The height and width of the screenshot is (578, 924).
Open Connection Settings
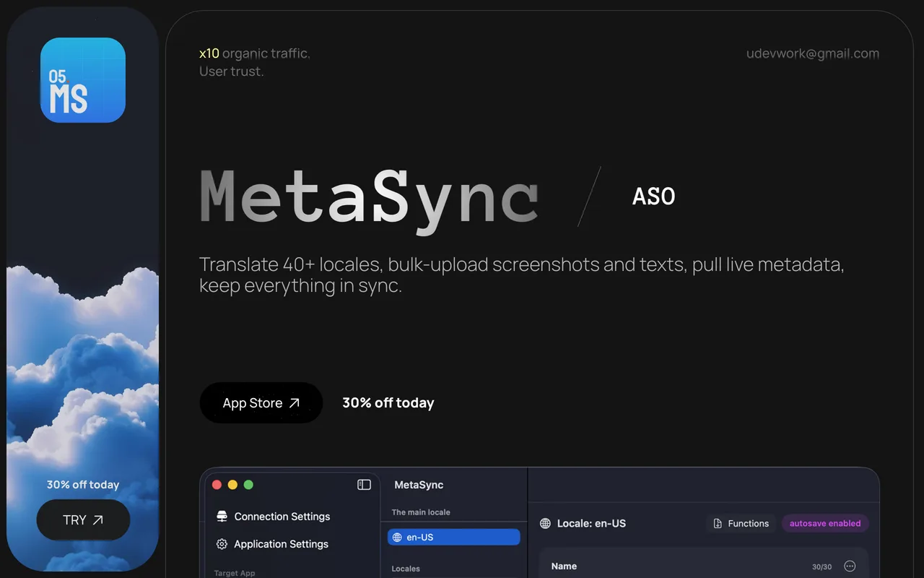tap(273, 517)
